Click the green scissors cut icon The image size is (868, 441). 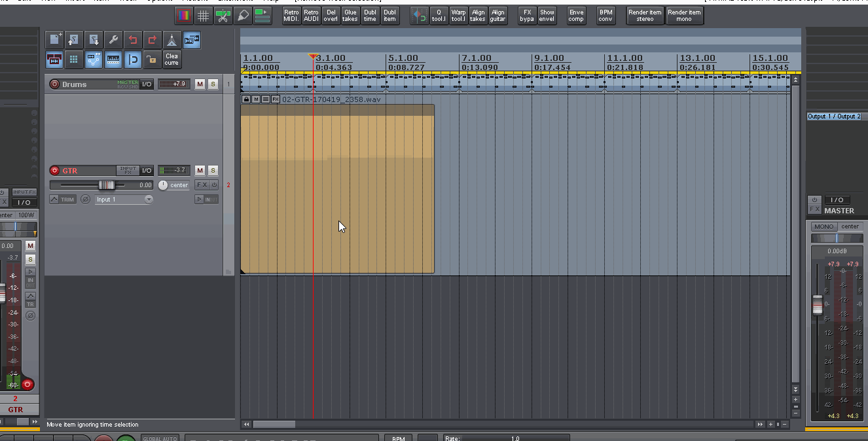click(223, 16)
